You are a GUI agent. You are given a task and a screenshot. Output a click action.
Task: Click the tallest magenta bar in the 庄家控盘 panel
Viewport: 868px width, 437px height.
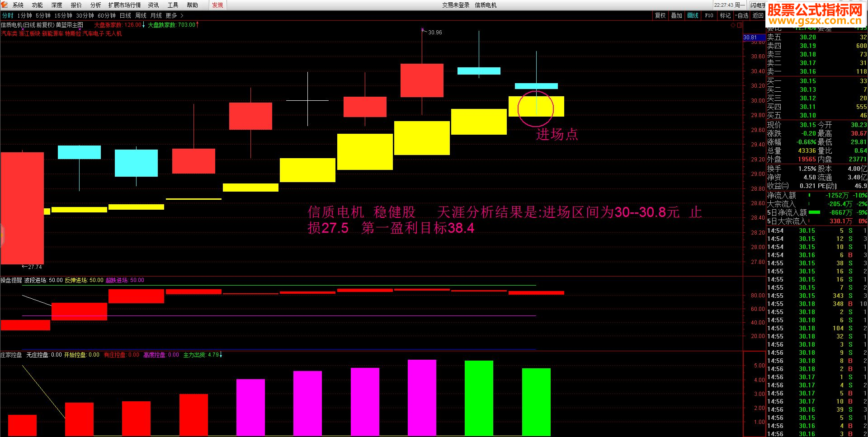pyautogui.click(x=422, y=398)
